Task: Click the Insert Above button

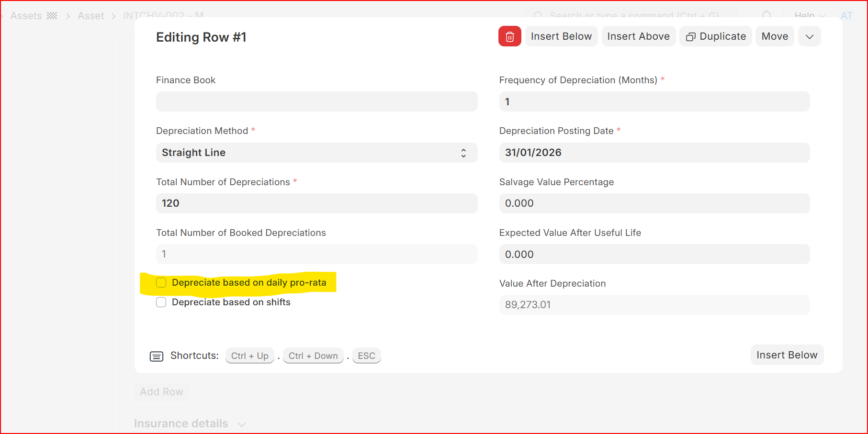Action: tap(638, 36)
